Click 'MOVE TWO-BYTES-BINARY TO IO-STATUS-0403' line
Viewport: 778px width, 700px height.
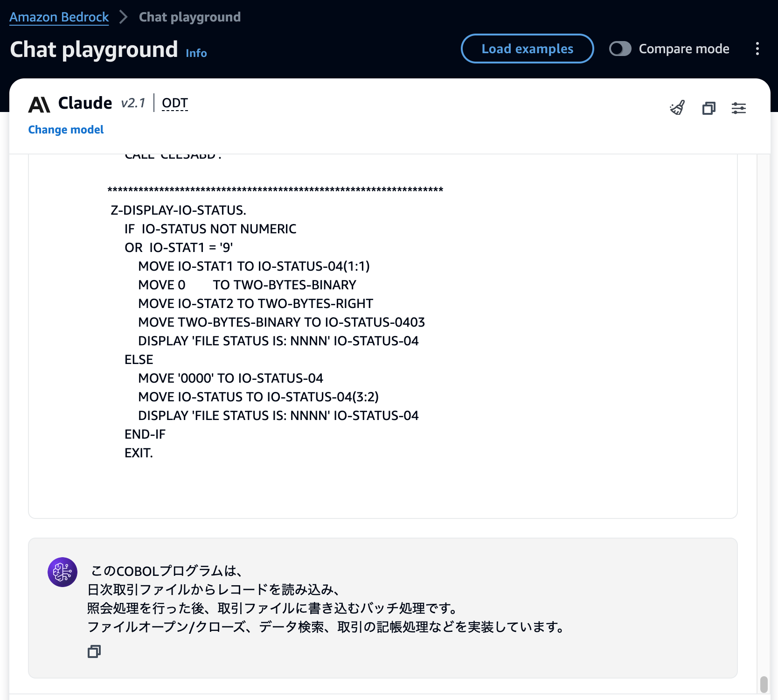pyautogui.click(x=281, y=322)
